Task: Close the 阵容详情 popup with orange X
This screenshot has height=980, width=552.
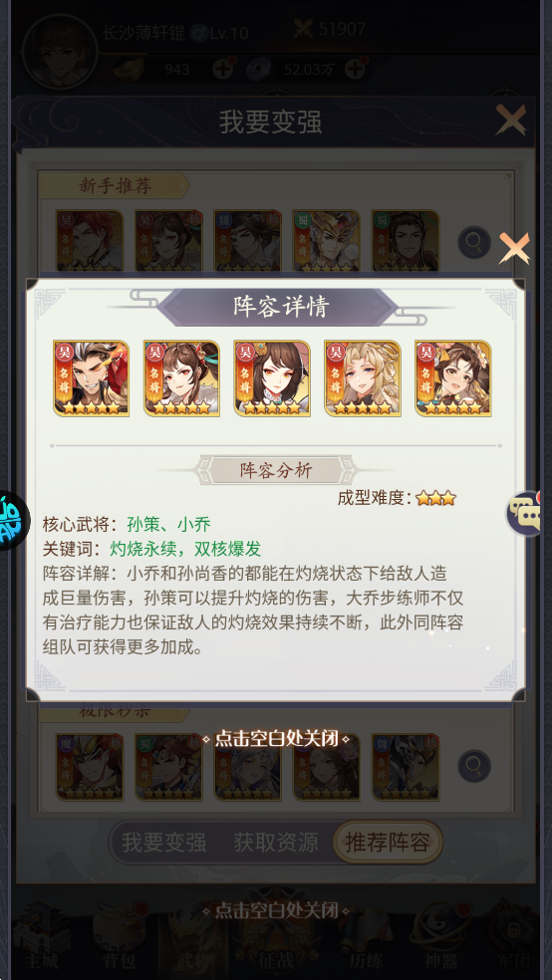Action: click(x=514, y=248)
